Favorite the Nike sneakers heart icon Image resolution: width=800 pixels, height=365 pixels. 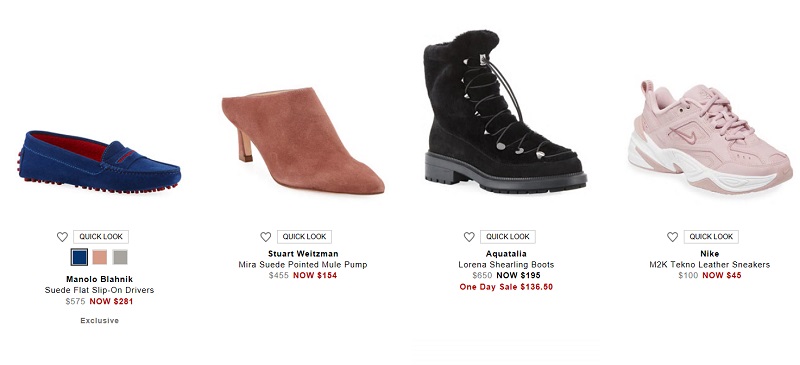[672, 237]
